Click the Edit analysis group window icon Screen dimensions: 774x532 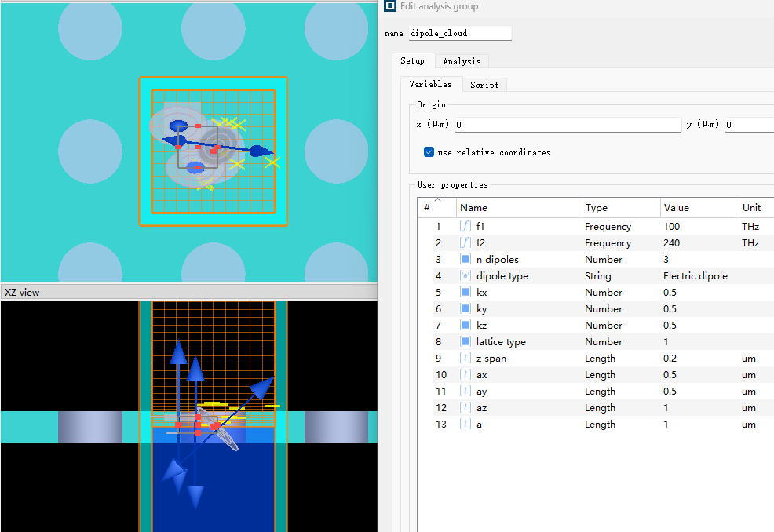[x=389, y=6]
